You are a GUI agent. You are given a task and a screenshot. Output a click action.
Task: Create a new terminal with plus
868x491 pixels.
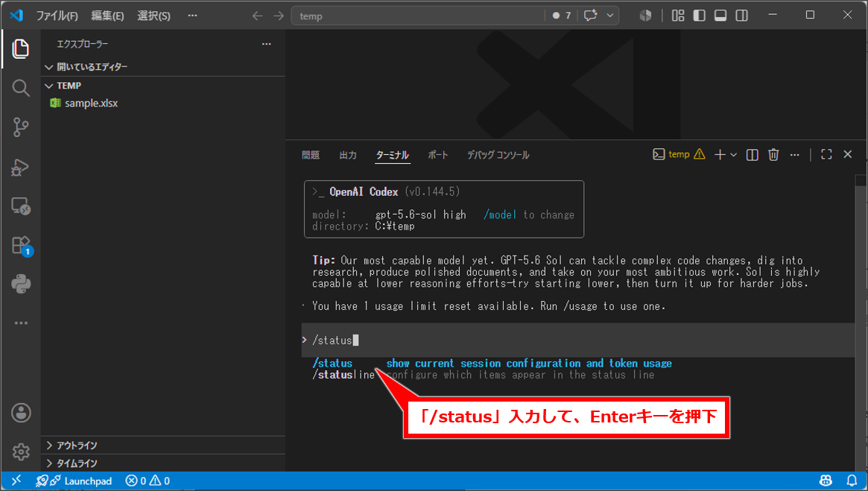point(720,155)
